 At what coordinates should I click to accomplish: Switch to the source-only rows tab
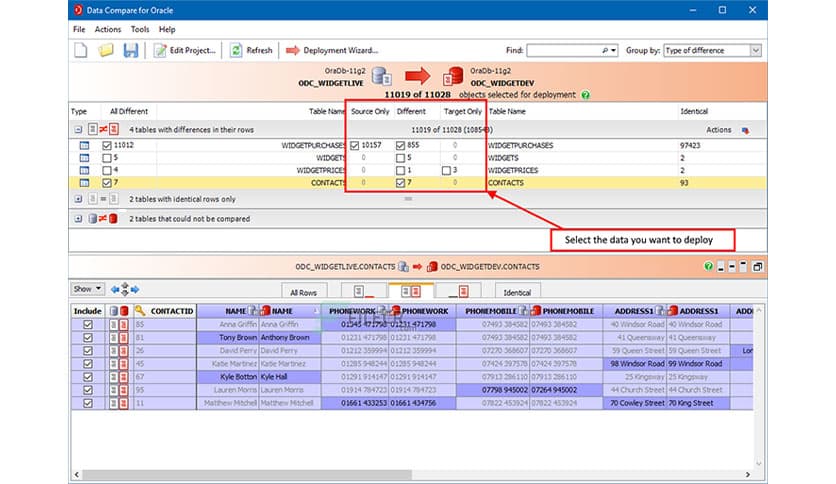click(364, 291)
